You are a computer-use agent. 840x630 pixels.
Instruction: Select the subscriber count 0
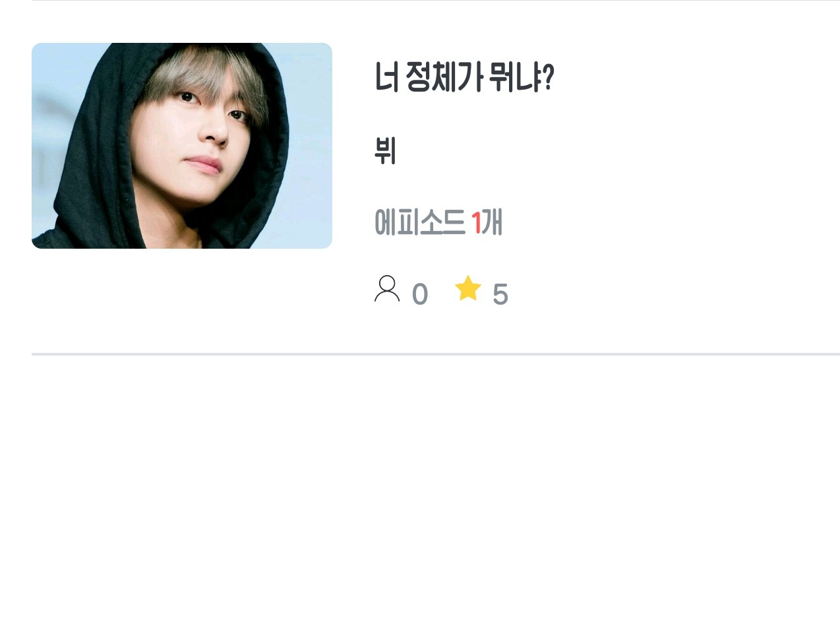420,294
